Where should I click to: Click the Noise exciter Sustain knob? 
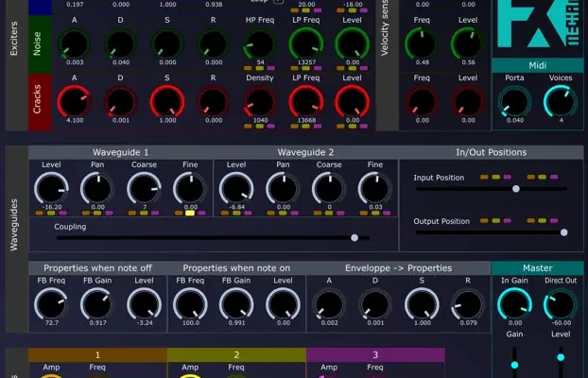click(167, 43)
